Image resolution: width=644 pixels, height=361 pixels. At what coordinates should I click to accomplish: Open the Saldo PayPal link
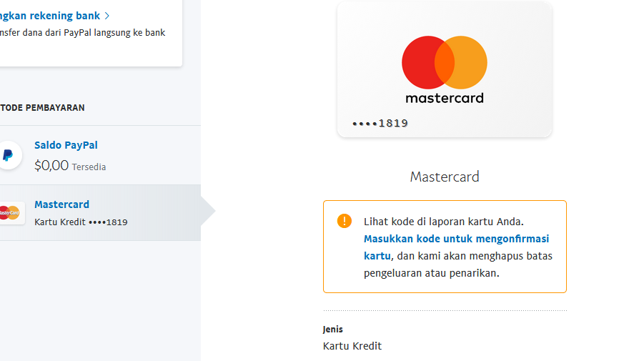[66, 145]
